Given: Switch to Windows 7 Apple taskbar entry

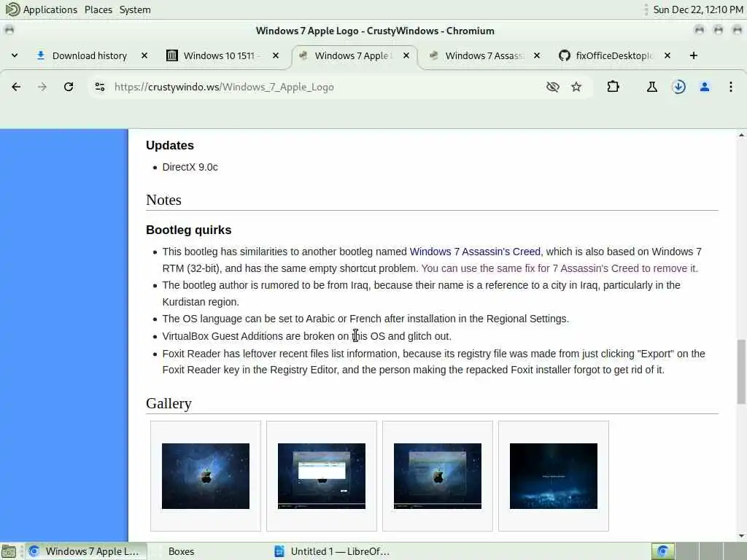Looking at the screenshot, I should [x=85, y=551].
